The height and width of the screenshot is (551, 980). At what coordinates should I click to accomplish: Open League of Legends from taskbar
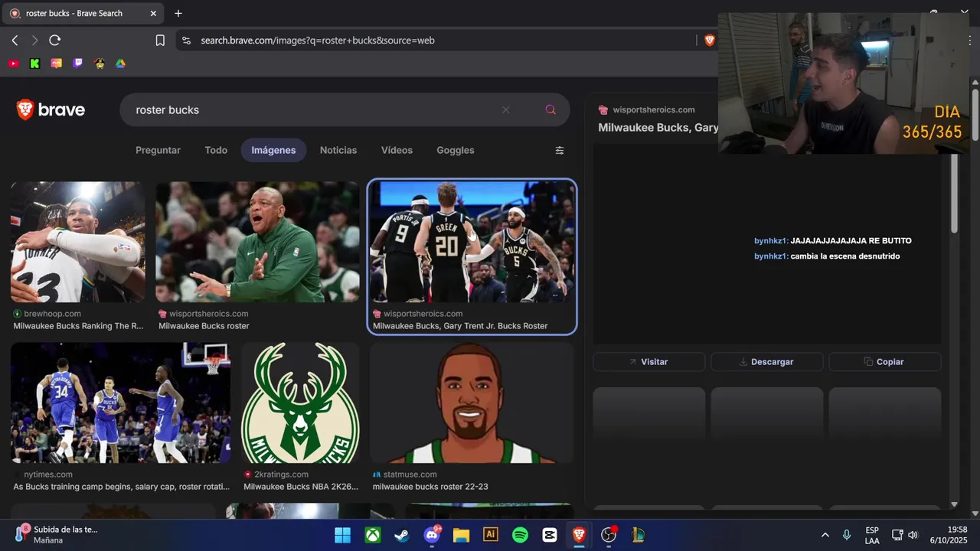(x=638, y=535)
